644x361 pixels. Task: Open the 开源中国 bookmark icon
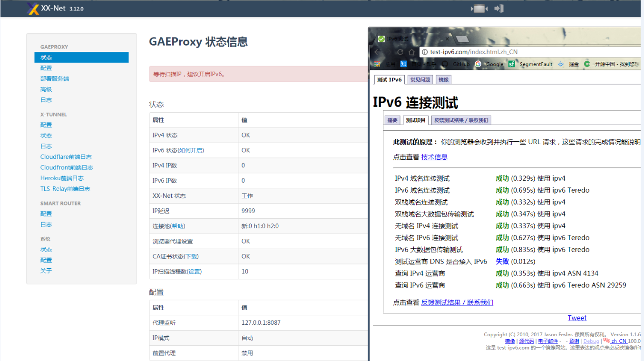(x=587, y=64)
